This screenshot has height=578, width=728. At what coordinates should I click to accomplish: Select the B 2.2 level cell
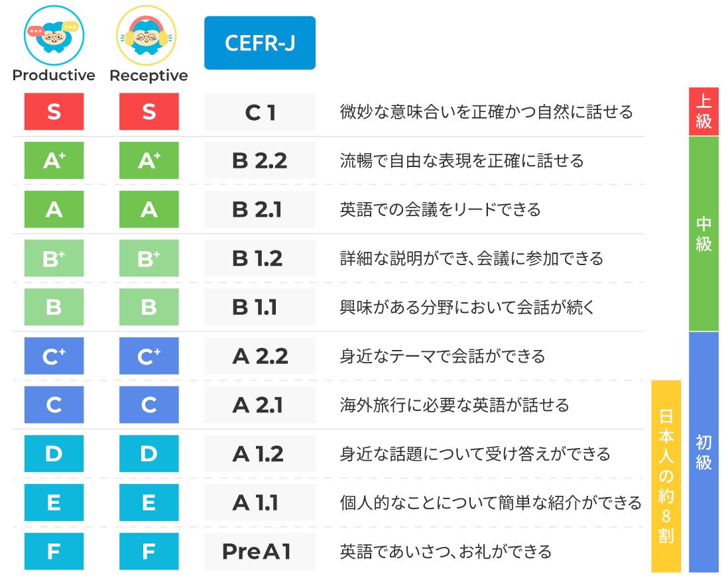click(x=260, y=160)
